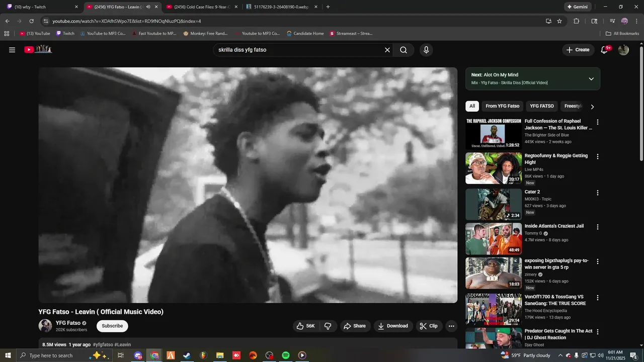Open Raphael Jackson Confession thumbnail
644x362 pixels.
tap(494, 134)
